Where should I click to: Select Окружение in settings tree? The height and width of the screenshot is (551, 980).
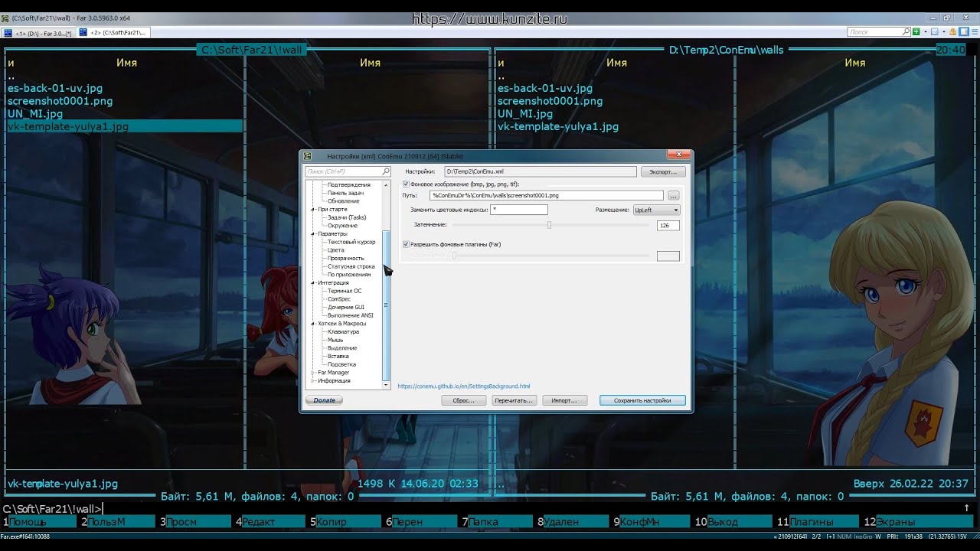(342, 226)
